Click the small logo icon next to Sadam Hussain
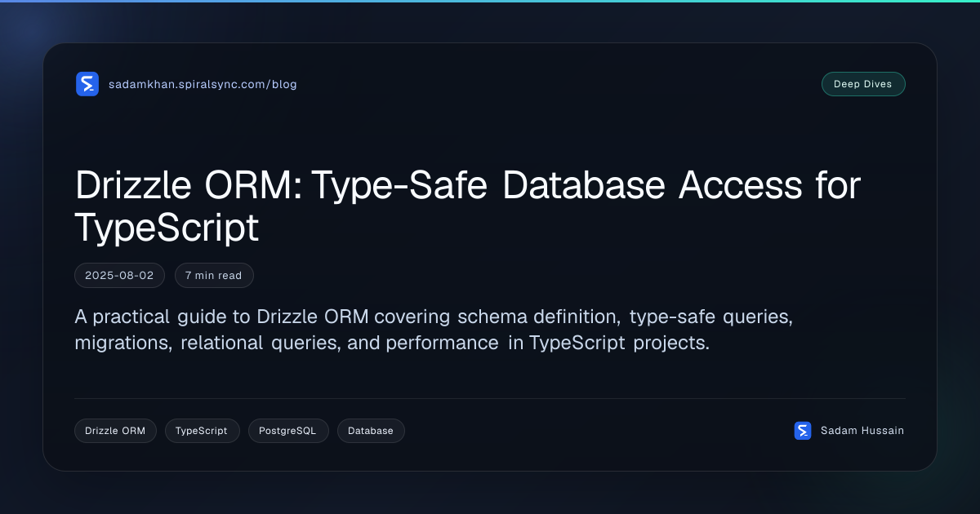Viewport: 980px width, 514px height. pyautogui.click(x=803, y=431)
